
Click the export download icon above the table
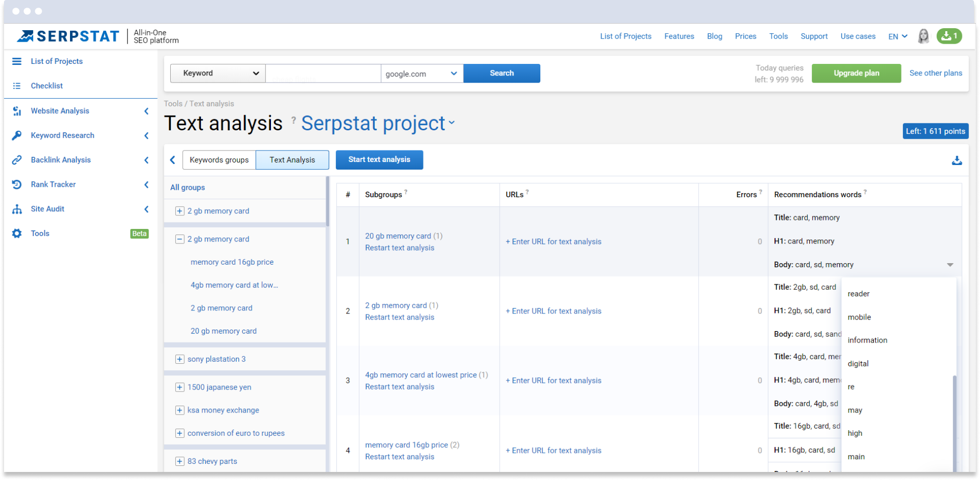pyautogui.click(x=957, y=161)
